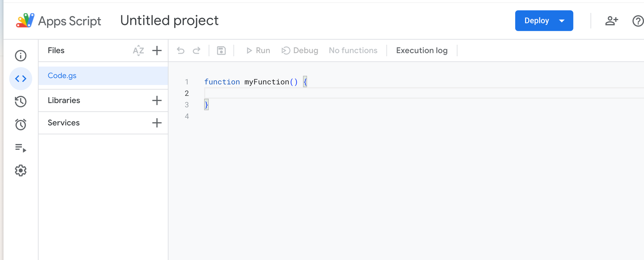Click the redo arrow icon
Screen dimensions: 644x260
coord(196,50)
